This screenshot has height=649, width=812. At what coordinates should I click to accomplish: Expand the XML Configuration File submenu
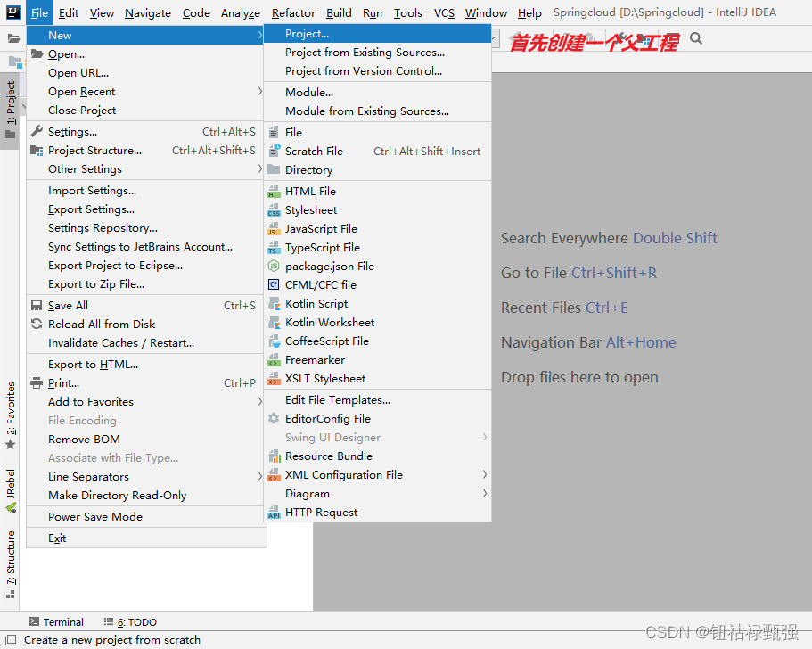tap(378, 474)
